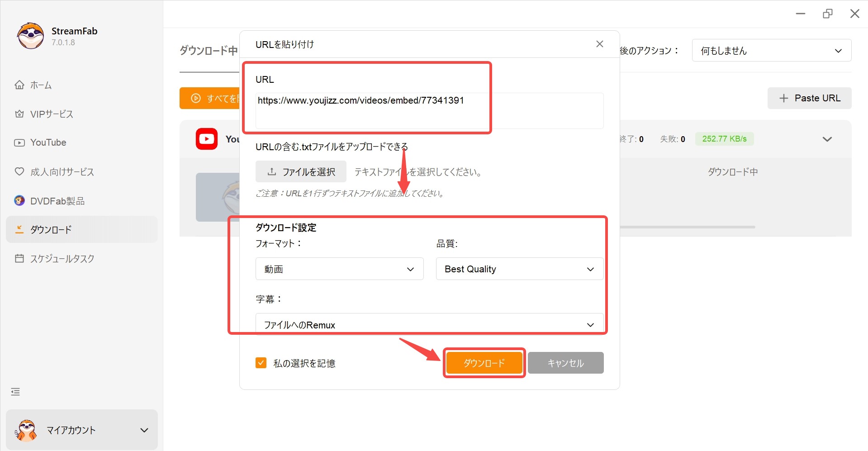Open the YouTube downloader section

click(47, 142)
